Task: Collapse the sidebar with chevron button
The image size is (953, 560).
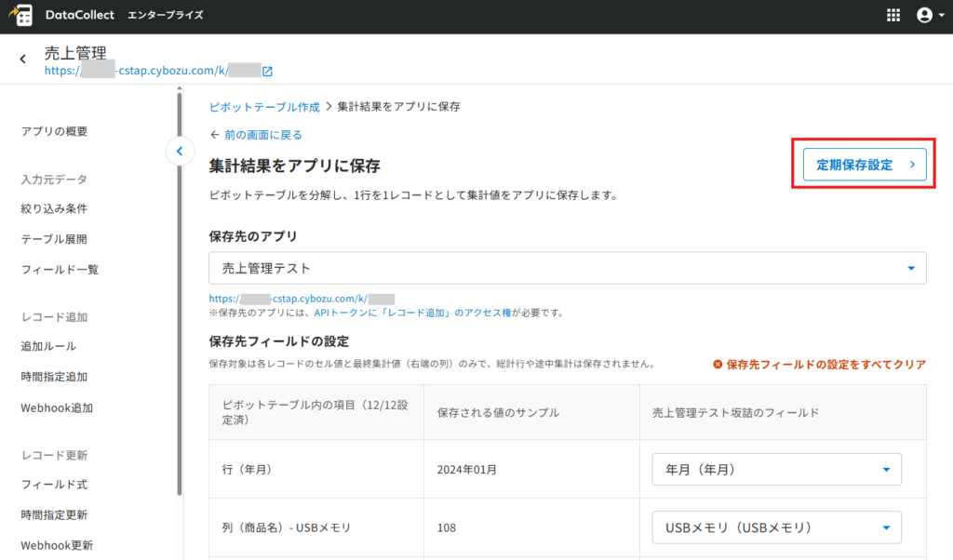Action: [180, 152]
